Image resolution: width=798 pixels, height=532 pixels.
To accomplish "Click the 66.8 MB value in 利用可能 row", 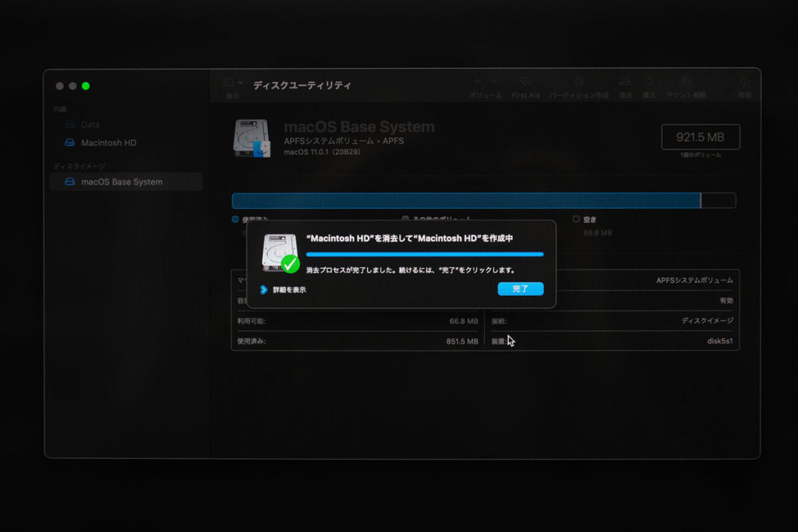I will [464, 322].
